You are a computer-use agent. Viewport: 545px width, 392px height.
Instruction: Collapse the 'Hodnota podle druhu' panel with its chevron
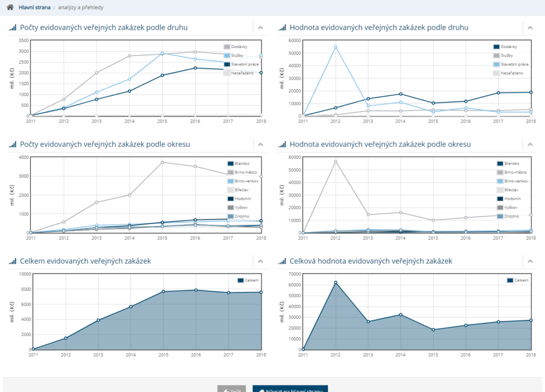(x=530, y=28)
